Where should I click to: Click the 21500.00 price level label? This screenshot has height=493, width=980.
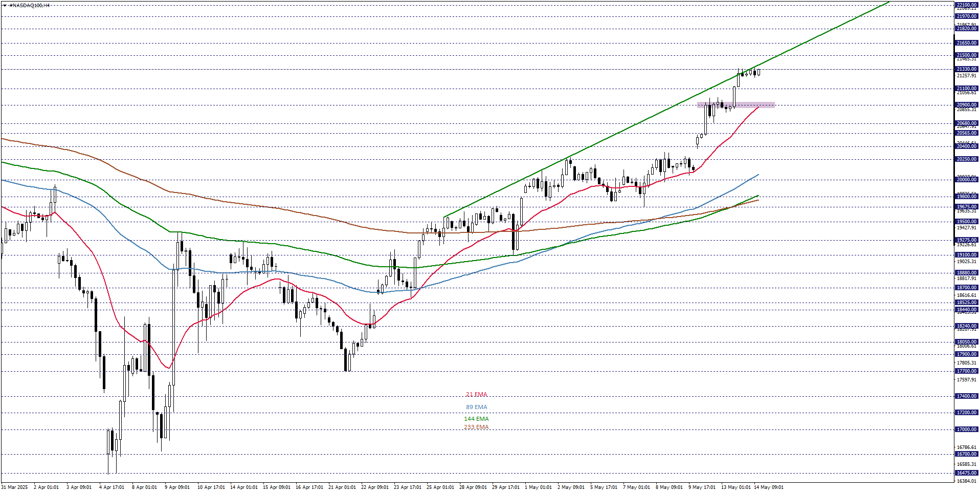pos(967,55)
